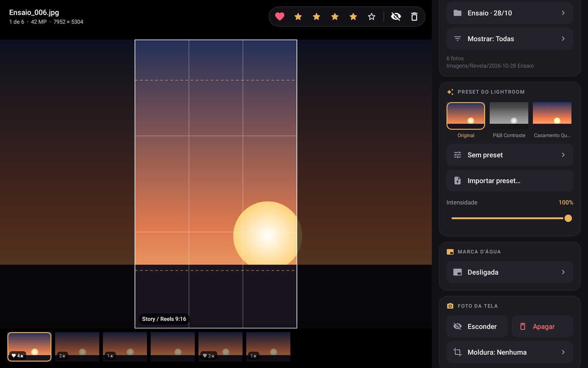This screenshot has height=368, width=588.
Task: Click the camera icon by FOTO DA TELA
Action: pyautogui.click(x=450, y=306)
